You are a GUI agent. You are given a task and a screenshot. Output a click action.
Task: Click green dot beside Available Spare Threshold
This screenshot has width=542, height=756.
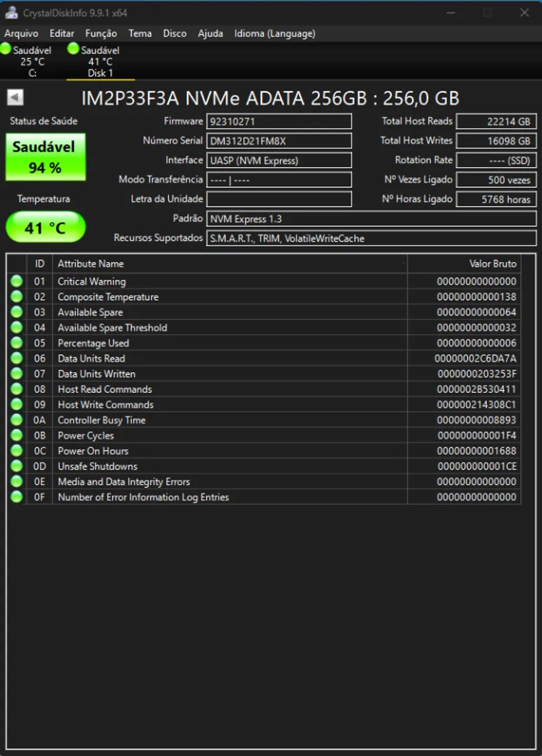pos(17,327)
